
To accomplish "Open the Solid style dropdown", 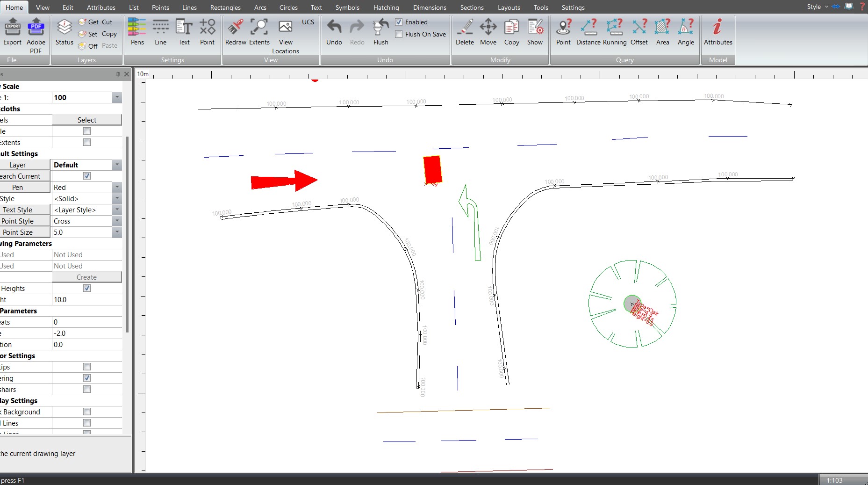I will pyautogui.click(x=117, y=198).
